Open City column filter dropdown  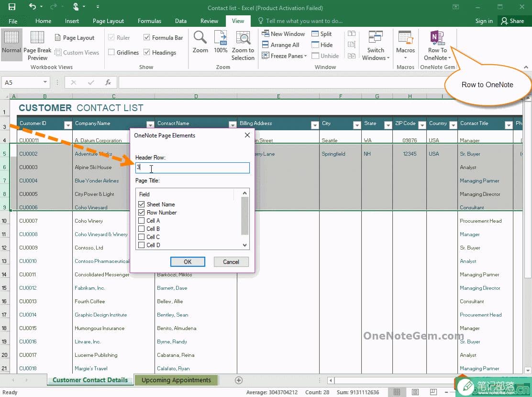[356, 125]
